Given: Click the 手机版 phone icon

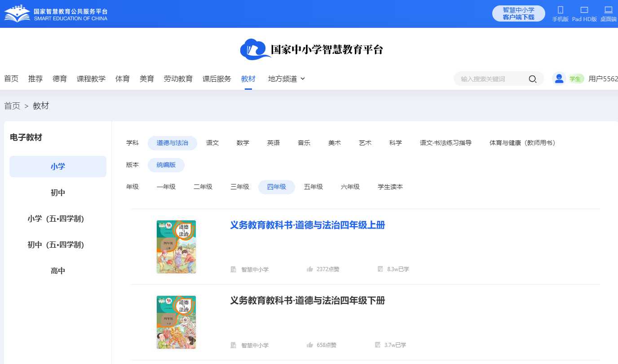Looking at the screenshot, I should (x=560, y=10).
